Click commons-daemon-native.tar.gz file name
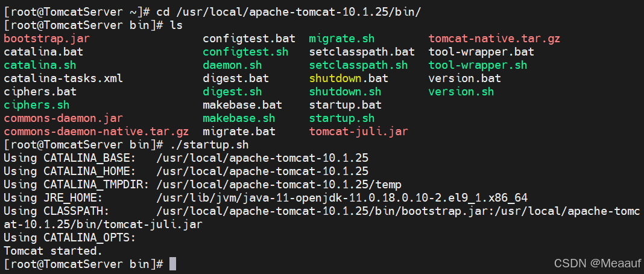This screenshot has width=644, height=274. (96, 132)
